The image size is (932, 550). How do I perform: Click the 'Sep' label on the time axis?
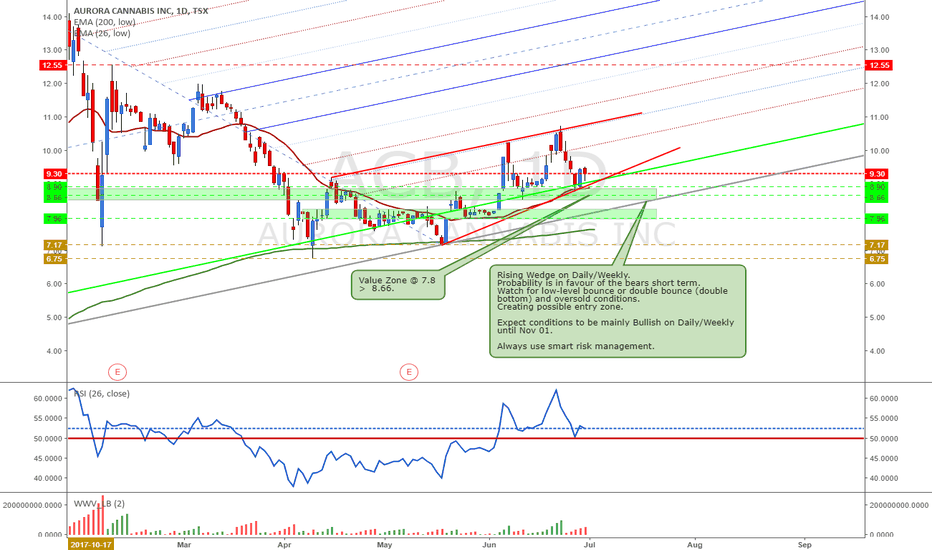click(x=804, y=544)
